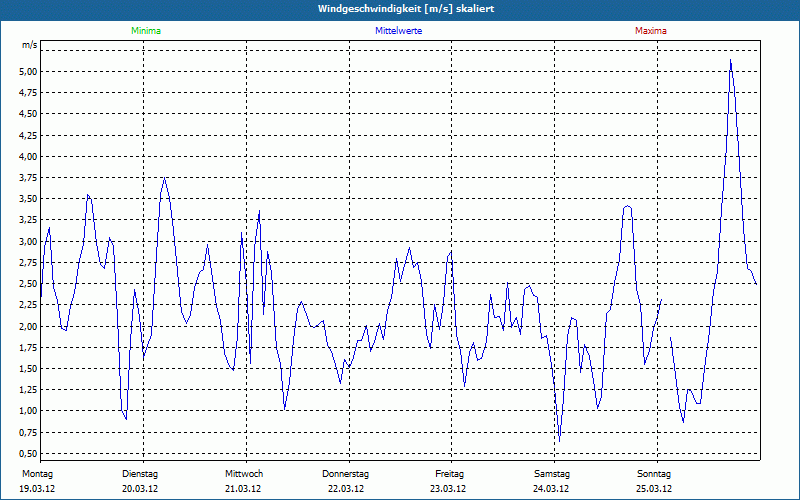
Task: Click the Dienstag day label
Action: [140, 474]
